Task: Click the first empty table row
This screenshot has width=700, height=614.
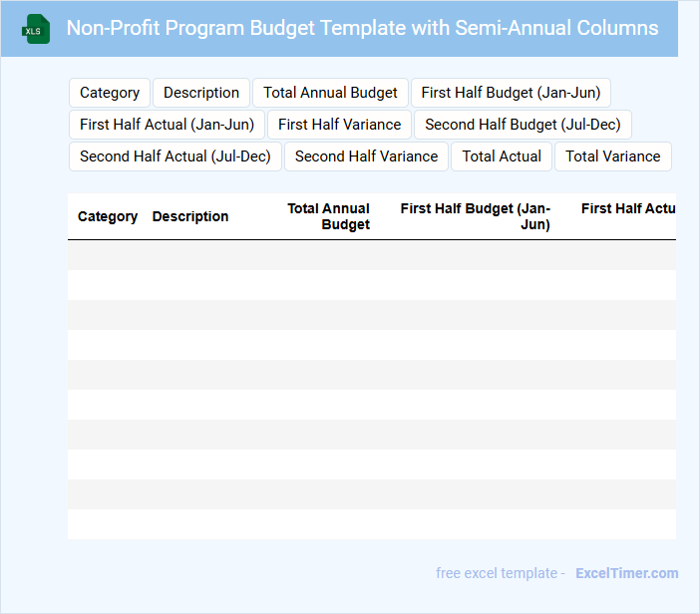Action: tap(371, 255)
